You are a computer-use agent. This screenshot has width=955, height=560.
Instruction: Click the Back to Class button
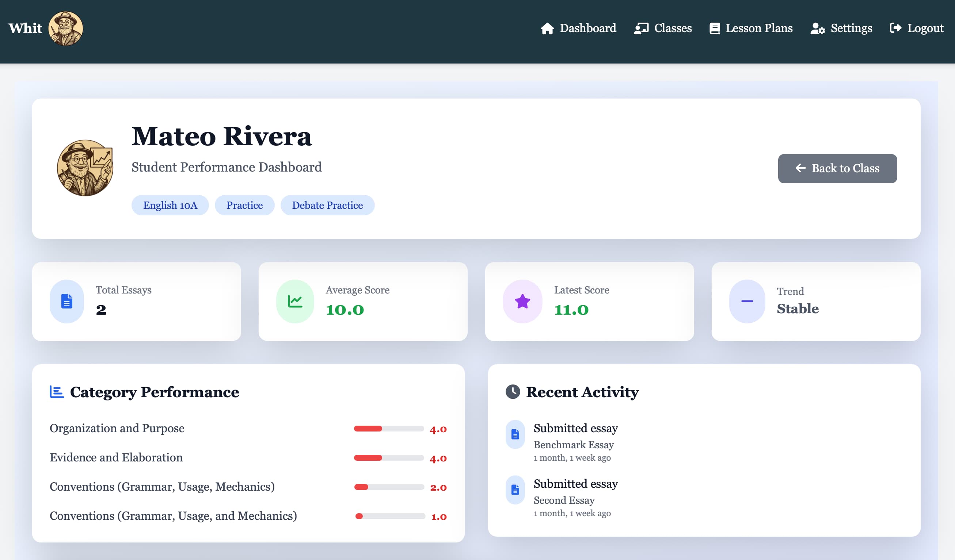(837, 169)
